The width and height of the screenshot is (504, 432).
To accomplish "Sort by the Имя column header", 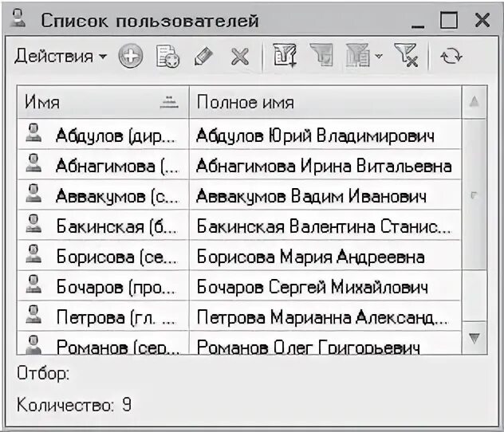I will (103, 102).
